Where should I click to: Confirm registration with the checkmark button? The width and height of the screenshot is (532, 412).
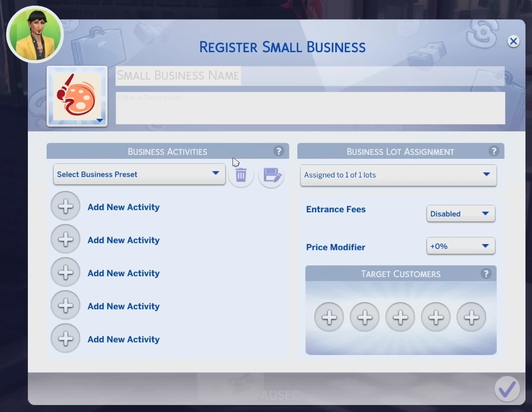pos(507,389)
